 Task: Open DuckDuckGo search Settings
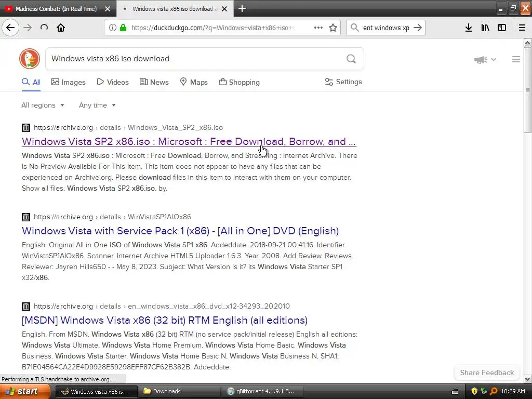(x=343, y=82)
